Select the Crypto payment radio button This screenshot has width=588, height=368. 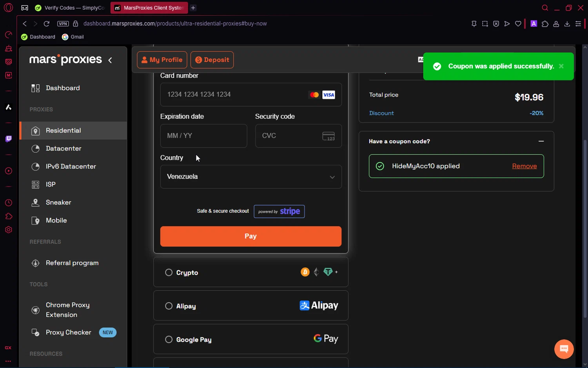point(169,272)
